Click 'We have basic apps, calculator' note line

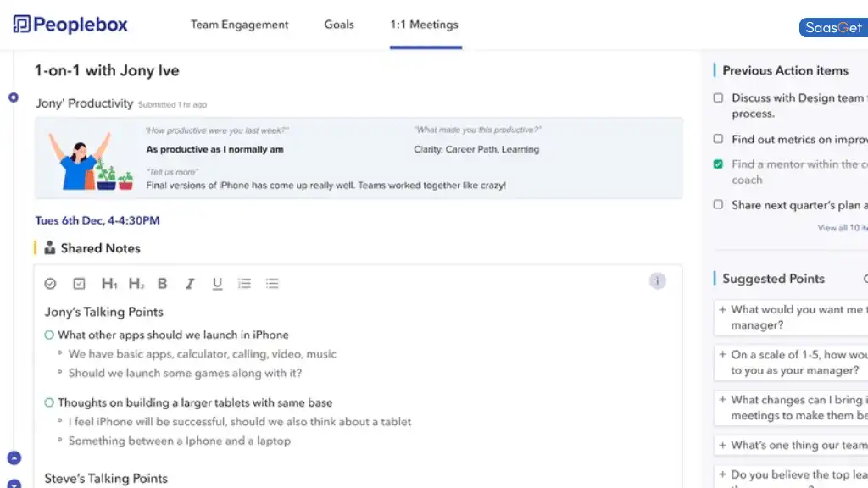tap(202, 354)
